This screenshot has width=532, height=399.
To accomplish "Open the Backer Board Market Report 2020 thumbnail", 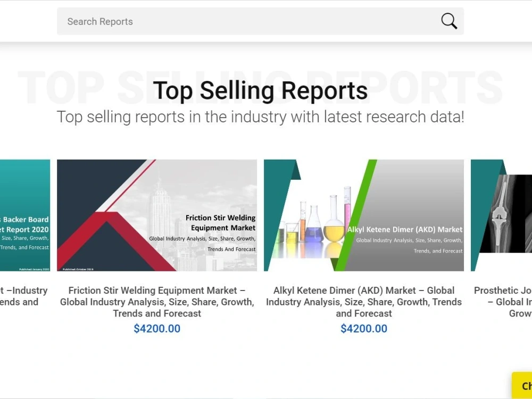I will (25, 215).
